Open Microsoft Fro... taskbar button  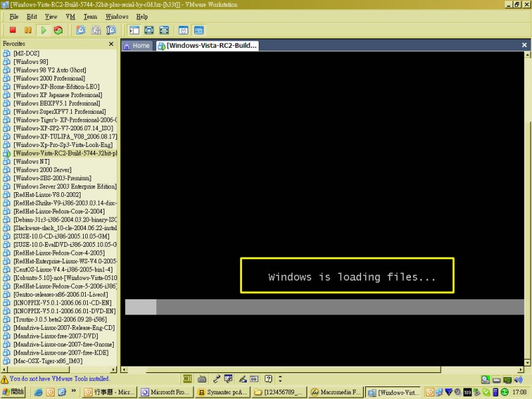pyautogui.click(x=166, y=392)
